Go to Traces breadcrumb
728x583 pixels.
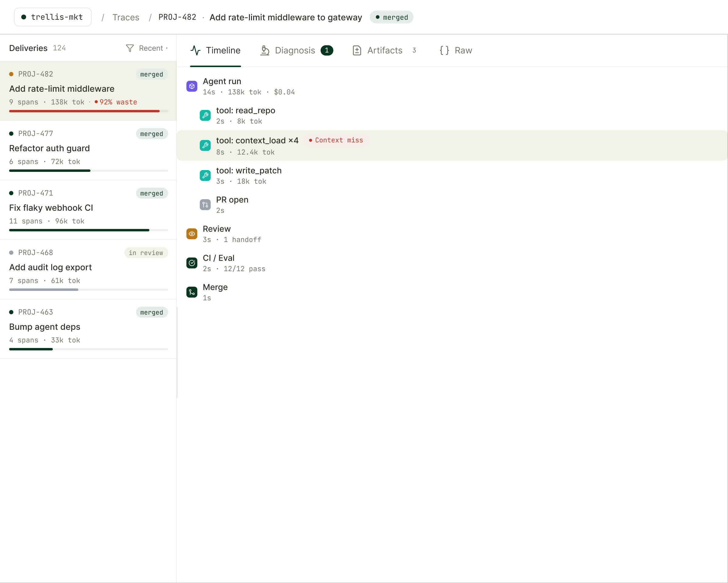pos(126,17)
